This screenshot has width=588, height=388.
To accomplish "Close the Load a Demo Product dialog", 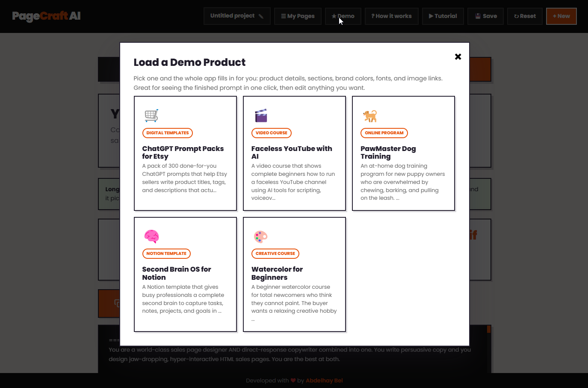I will pos(458,56).
